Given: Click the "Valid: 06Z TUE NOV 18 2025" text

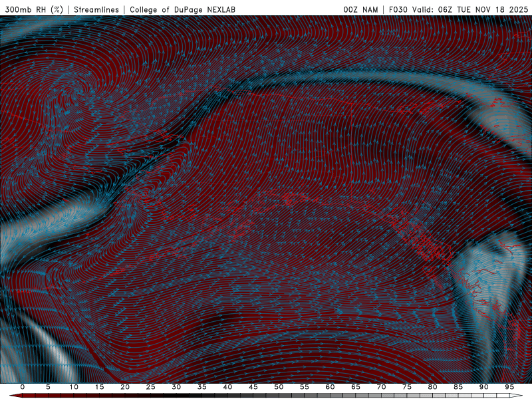Looking at the screenshot, I should click(x=470, y=9).
